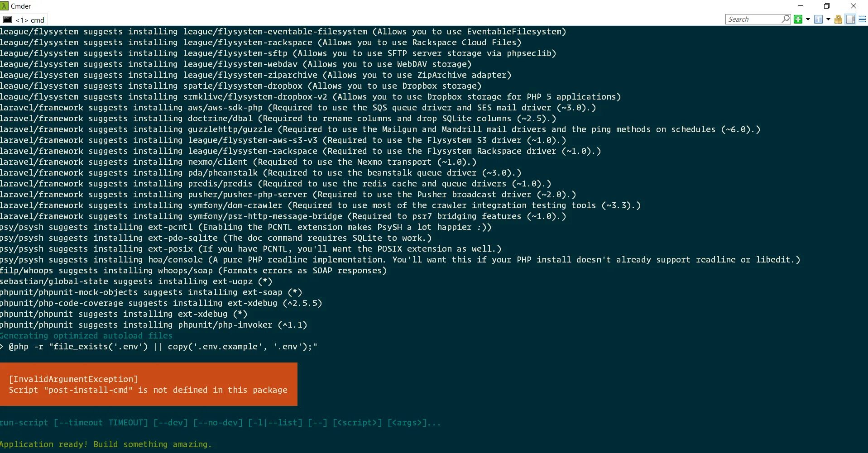The image size is (868, 453).
Task: Click line suggesting ext-pdo-sqlite
Action: (216, 238)
